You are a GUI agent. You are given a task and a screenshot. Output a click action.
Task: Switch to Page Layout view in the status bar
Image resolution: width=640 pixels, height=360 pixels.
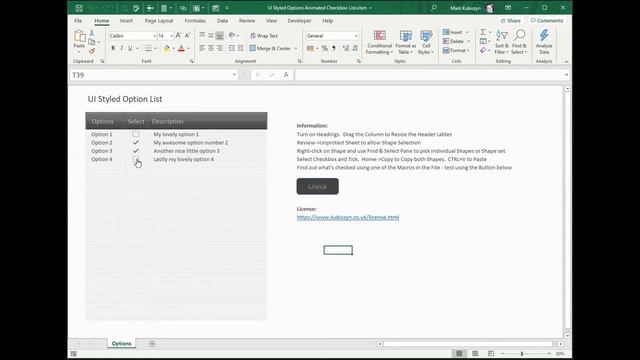point(475,353)
